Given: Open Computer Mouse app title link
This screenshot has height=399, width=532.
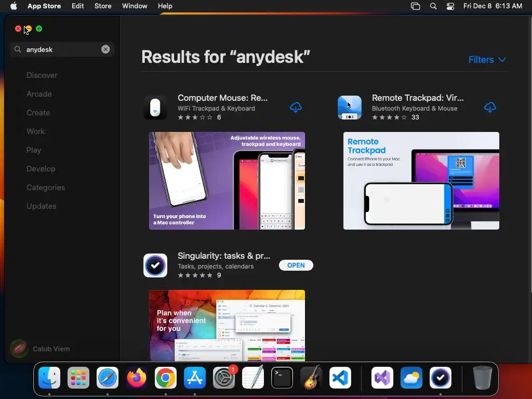Looking at the screenshot, I should pos(222,98).
